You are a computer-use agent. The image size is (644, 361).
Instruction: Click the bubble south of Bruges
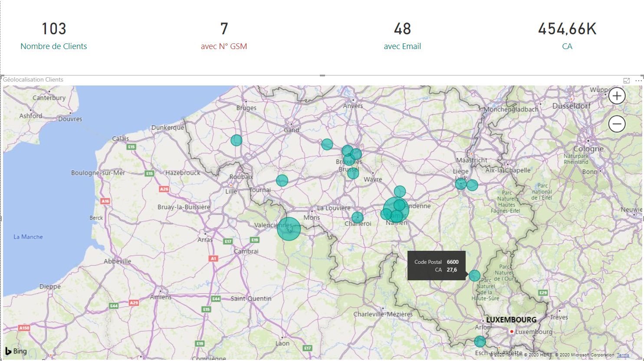[237, 140]
